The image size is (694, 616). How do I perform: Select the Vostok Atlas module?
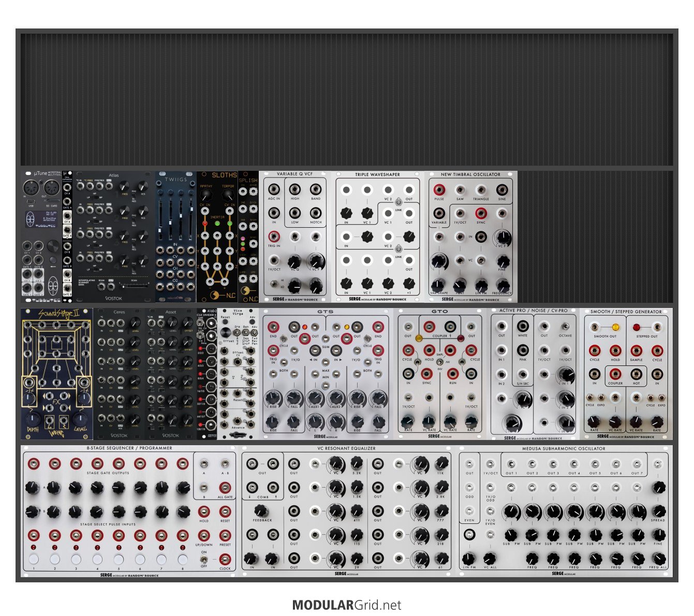coord(114,237)
